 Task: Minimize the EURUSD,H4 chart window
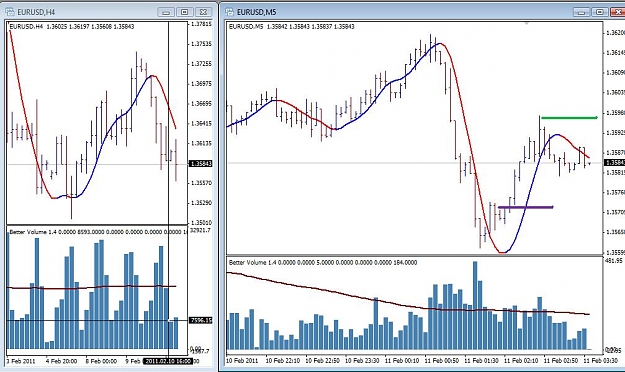pos(166,12)
